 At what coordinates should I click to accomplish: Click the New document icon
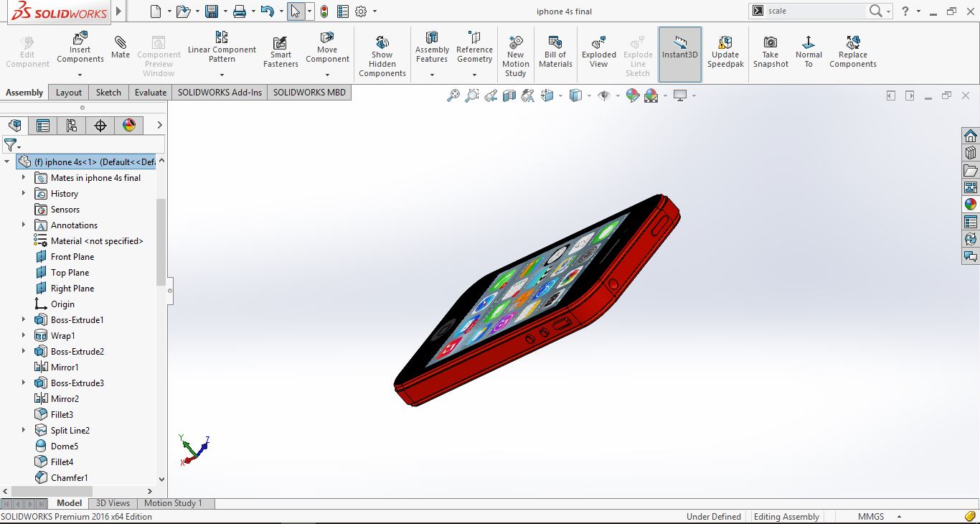(156, 11)
